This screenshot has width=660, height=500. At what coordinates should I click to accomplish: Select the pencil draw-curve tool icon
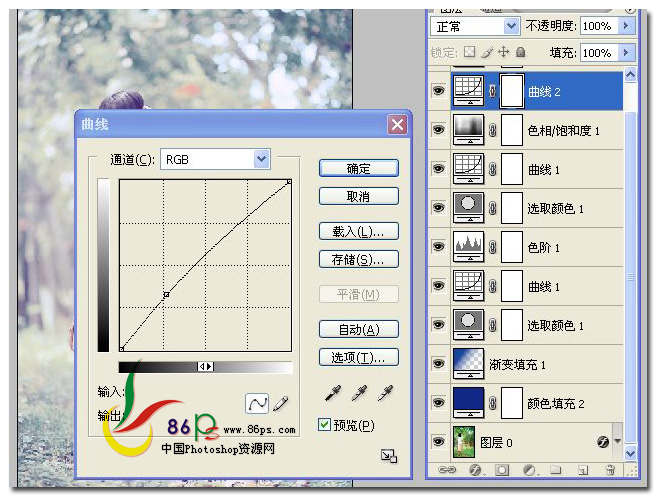[281, 403]
